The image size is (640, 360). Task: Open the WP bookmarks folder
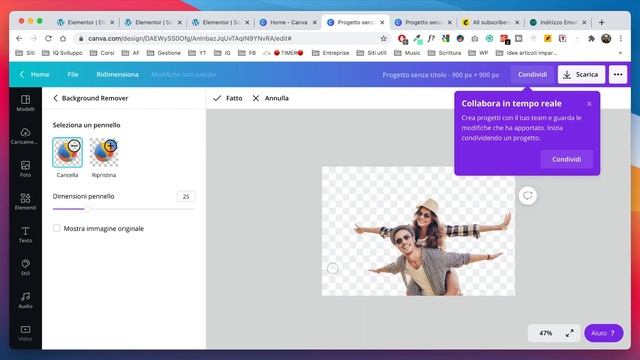478,53
